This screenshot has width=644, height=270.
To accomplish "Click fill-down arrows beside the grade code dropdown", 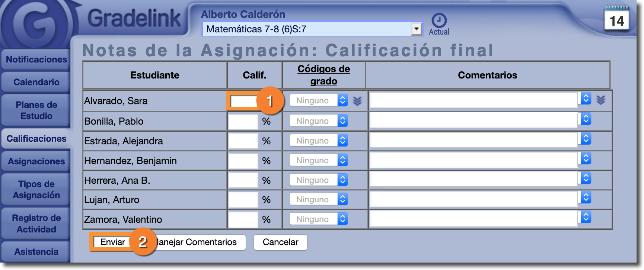I will tap(357, 101).
